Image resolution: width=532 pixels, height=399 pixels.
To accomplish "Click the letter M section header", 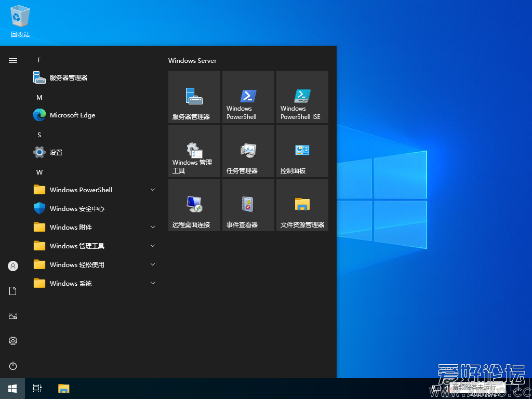I will point(39,97).
